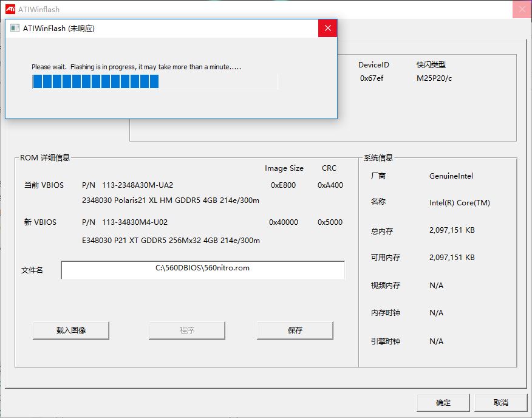Click the filename field showing 560nitro.rom path

coord(202,269)
